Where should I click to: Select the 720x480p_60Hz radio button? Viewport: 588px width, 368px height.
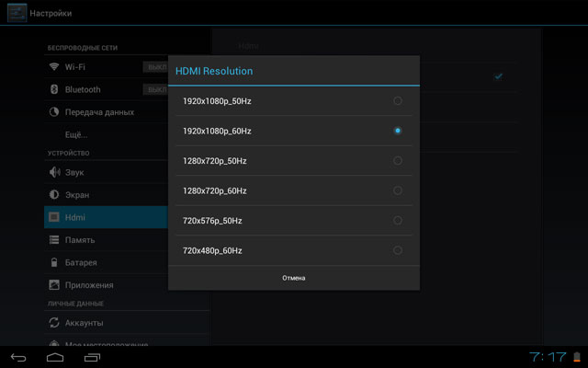[x=397, y=250]
